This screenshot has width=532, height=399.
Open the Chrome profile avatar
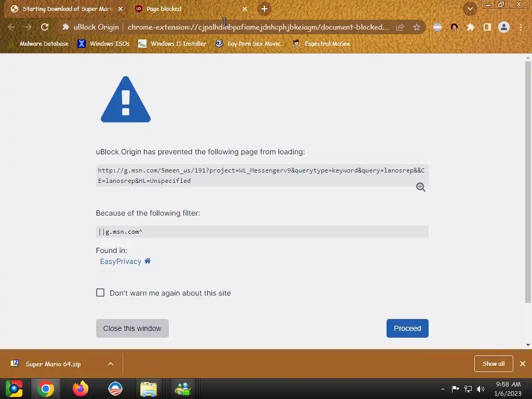[504, 27]
